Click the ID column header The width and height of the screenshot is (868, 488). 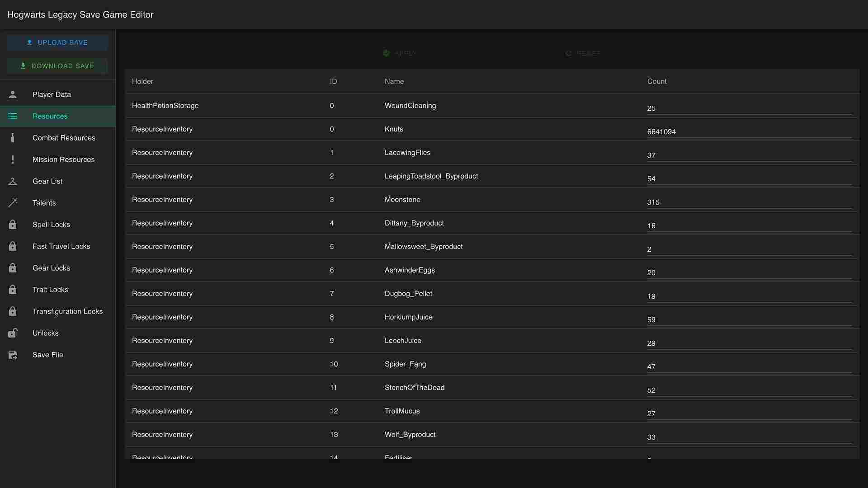(x=333, y=81)
